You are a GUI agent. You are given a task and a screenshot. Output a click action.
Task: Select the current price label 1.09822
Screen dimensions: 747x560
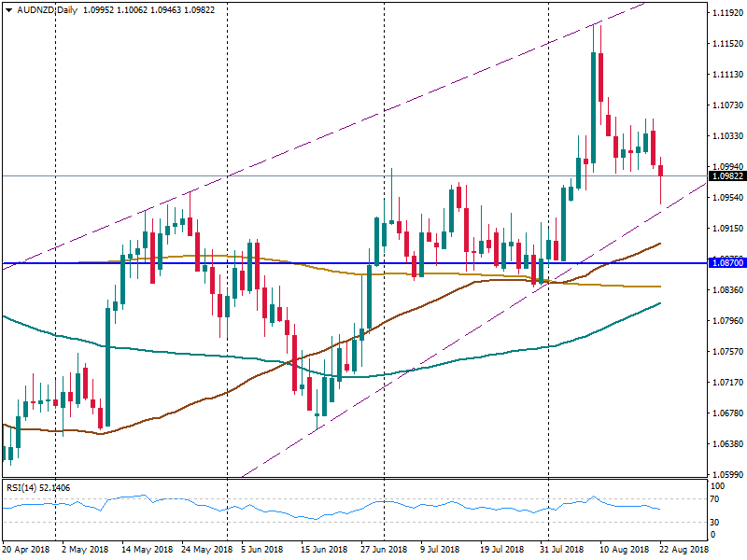click(727, 176)
